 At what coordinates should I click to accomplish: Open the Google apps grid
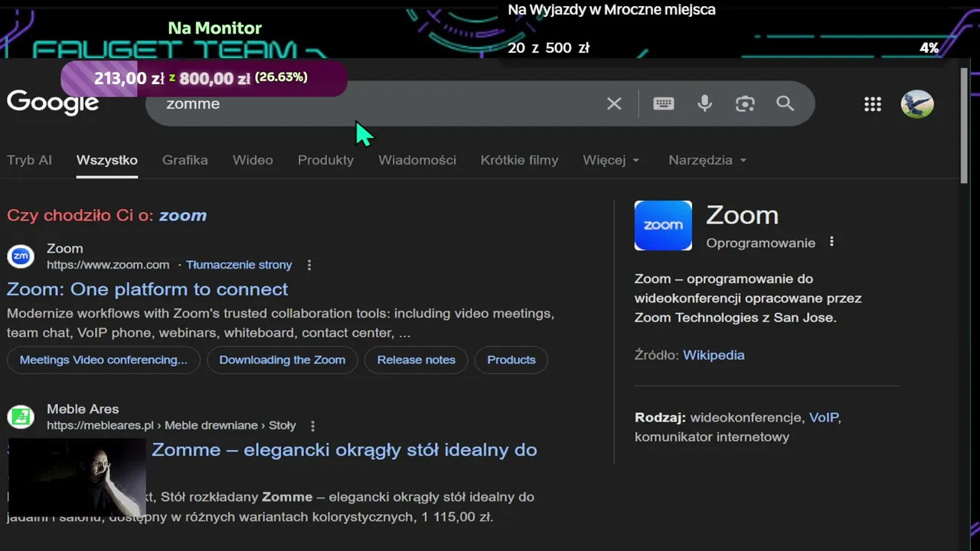point(873,104)
